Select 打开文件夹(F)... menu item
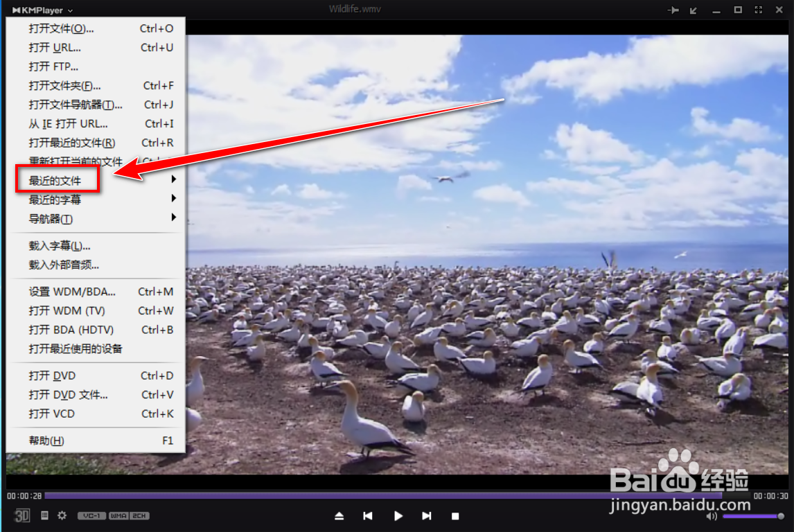The image size is (794, 532). [96, 85]
